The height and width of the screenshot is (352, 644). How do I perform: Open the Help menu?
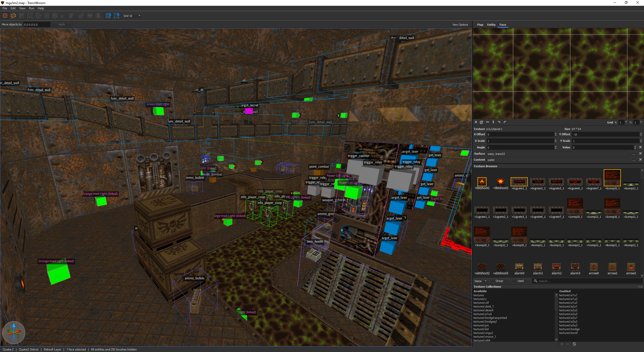(x=41, y=8)
